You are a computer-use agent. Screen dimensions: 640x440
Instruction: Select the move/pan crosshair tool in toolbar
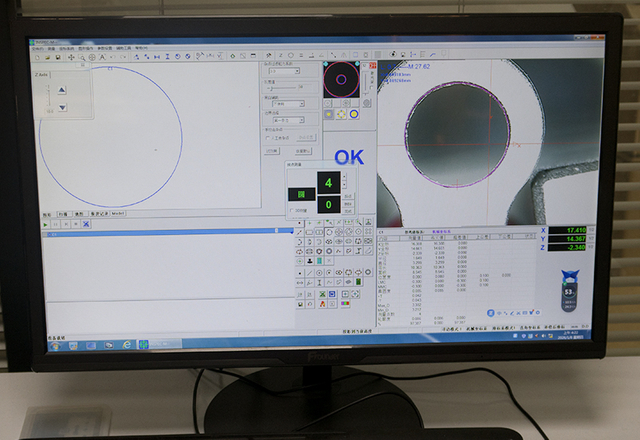71,57
